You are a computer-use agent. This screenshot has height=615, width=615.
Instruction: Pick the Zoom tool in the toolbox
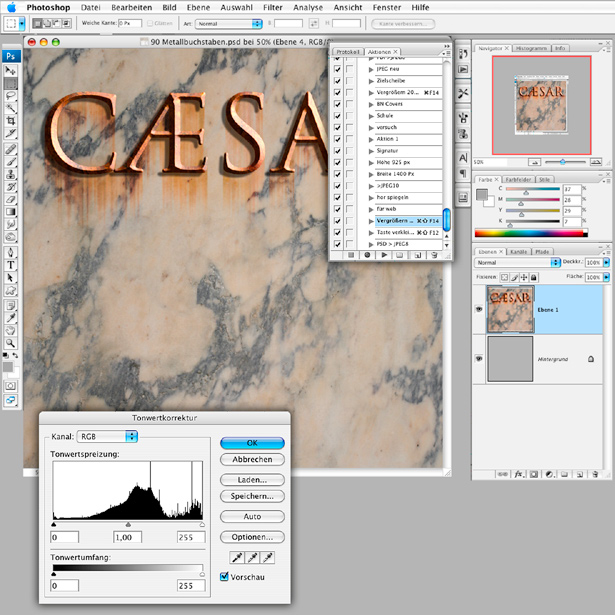coord(12,342)
